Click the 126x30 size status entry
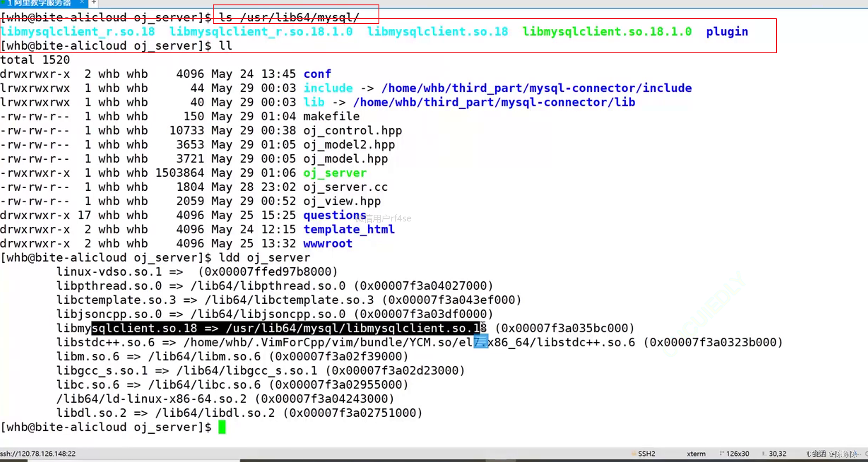868x462 pixels. [738, 454]
